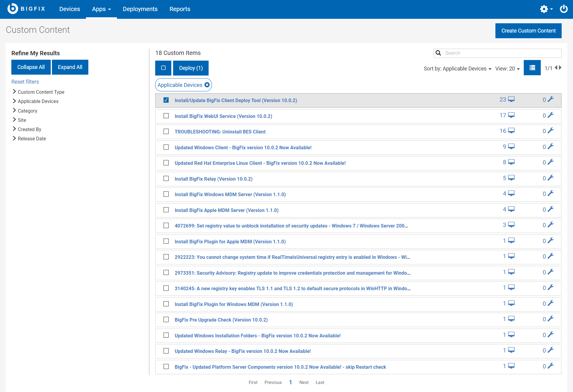The image size is (573, 392).
Task: Open the View: 20 dropdown
Action: [507, 69]
